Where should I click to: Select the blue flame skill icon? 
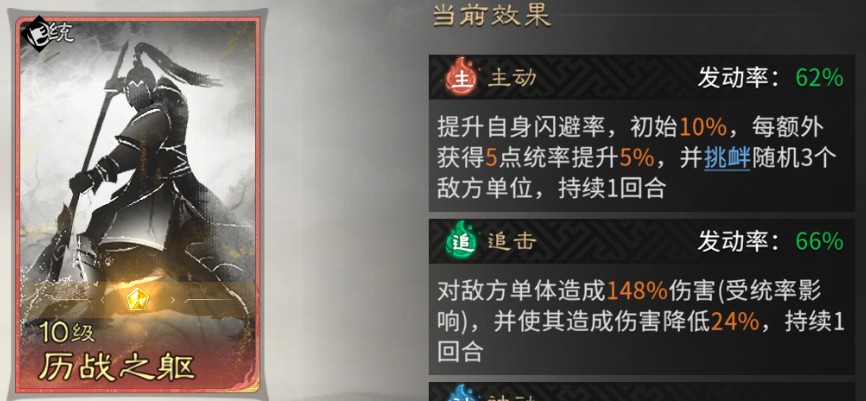[461, 394]
